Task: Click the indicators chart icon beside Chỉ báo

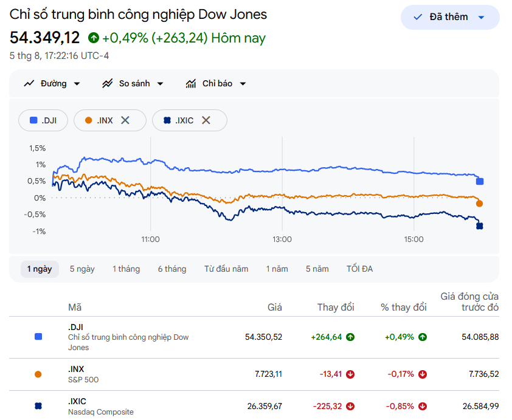Action: pos(191,83)
